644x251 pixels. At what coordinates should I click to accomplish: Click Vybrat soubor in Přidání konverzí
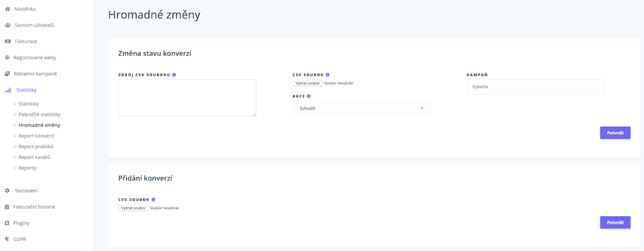(133, 208)
